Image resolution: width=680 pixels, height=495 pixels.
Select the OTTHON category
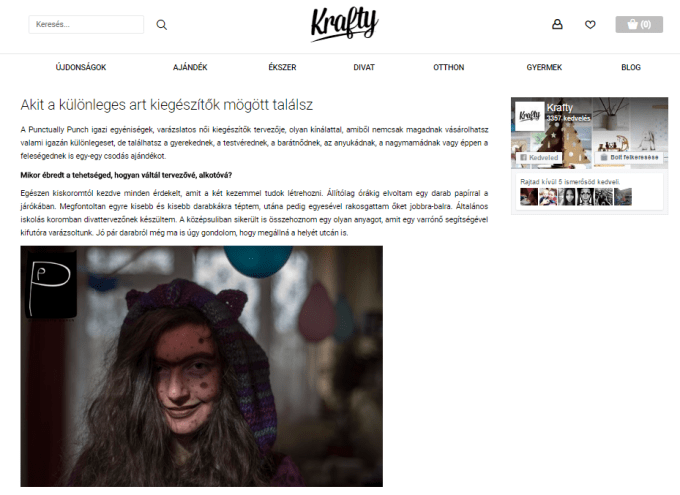448,67
